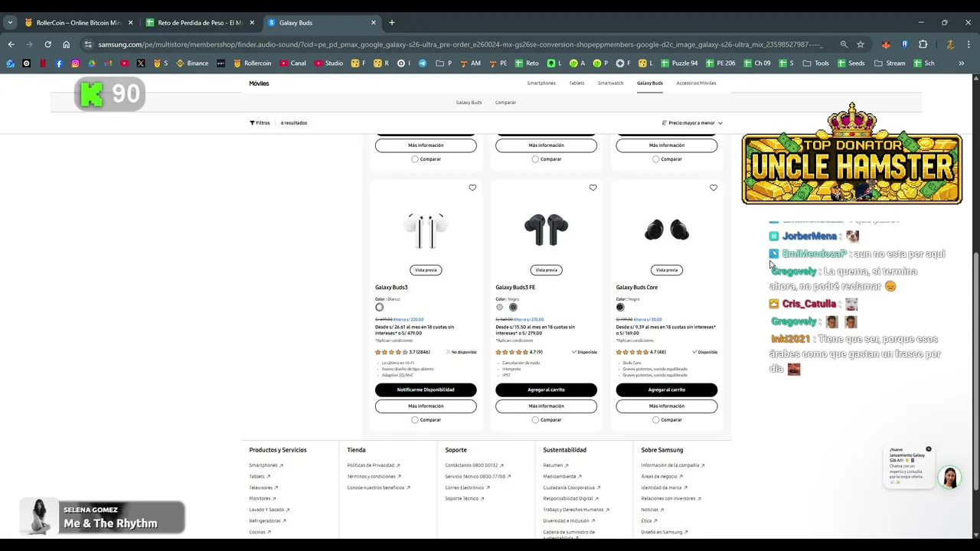Open the Binance bookmark
Viewport: 980px width, 551px height.
[192, 64]
